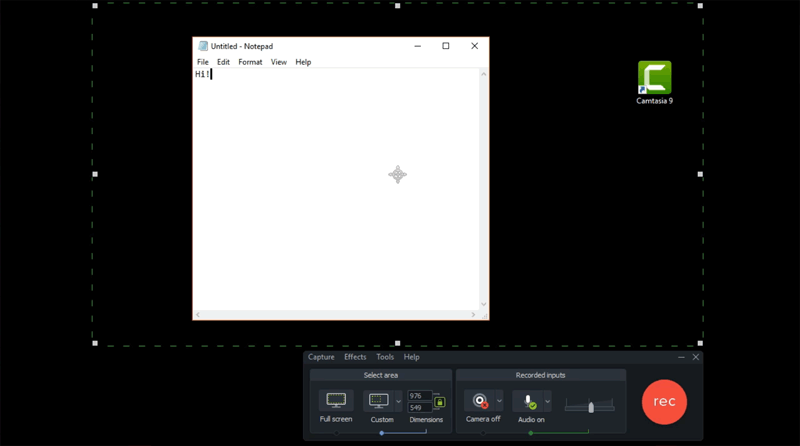Open the Tools menu in recorder
This screenshot has width=800, height=446.
coord(385,357)
